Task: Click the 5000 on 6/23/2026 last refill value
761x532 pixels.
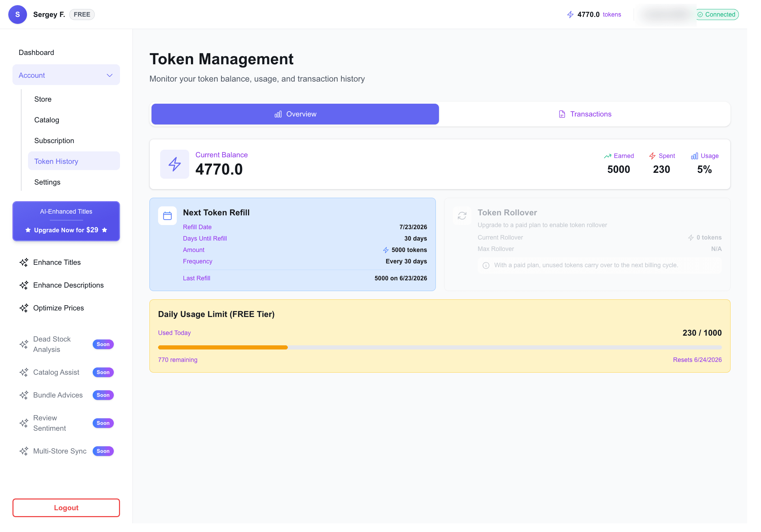Action: point(401,278)
